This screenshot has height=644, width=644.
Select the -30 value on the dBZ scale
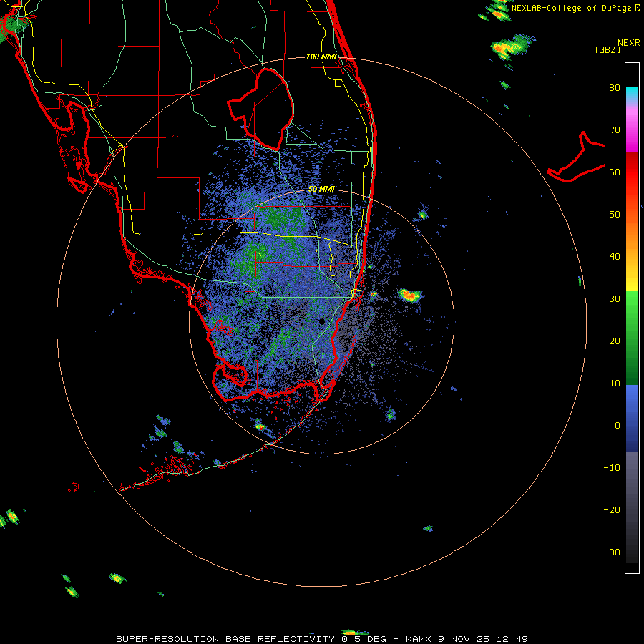(612, 552)
